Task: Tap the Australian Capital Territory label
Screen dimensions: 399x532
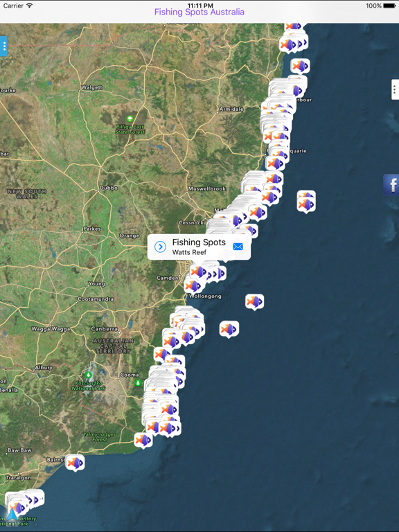Action: point(114,346)
